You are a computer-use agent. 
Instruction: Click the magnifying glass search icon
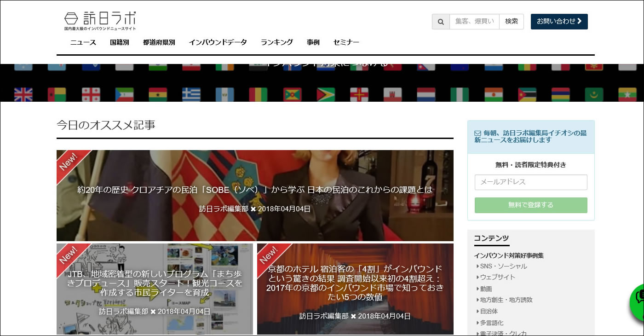point(441,22)
